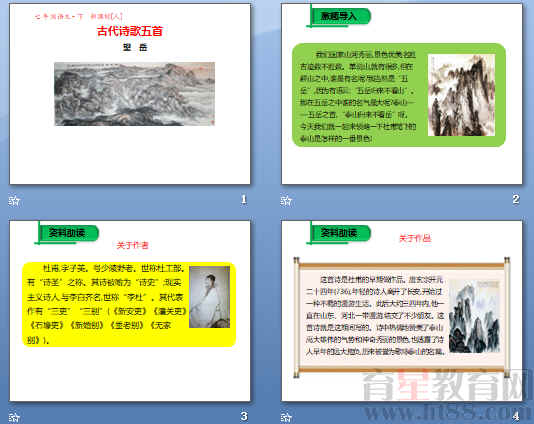Viewport: 534px width, 424px height.
Task: Select slide 3 thumbnail with yellow author box
Action: click(x=130, y=311)
